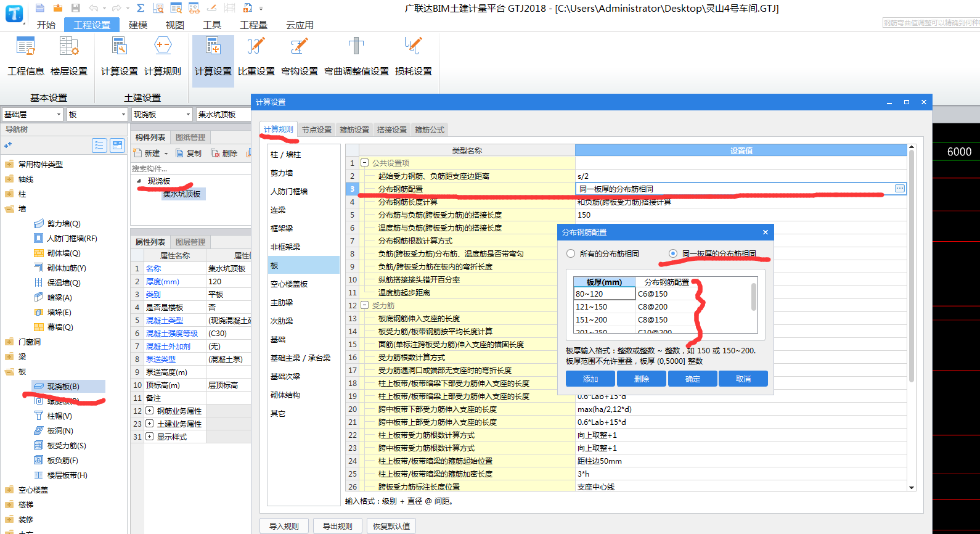Switch to 搭接设置 tab
Viewport: 980px width, 534px height.
pos(392,129)
